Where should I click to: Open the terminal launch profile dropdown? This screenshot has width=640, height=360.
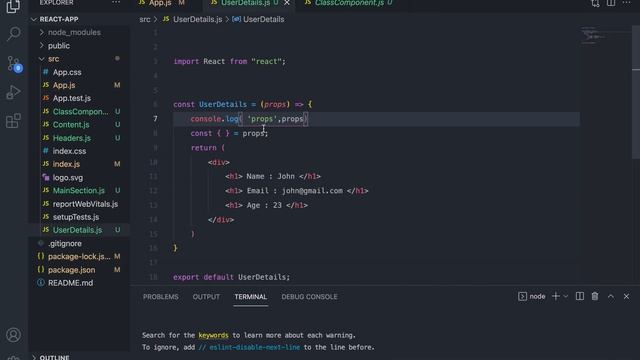(566, 296)
